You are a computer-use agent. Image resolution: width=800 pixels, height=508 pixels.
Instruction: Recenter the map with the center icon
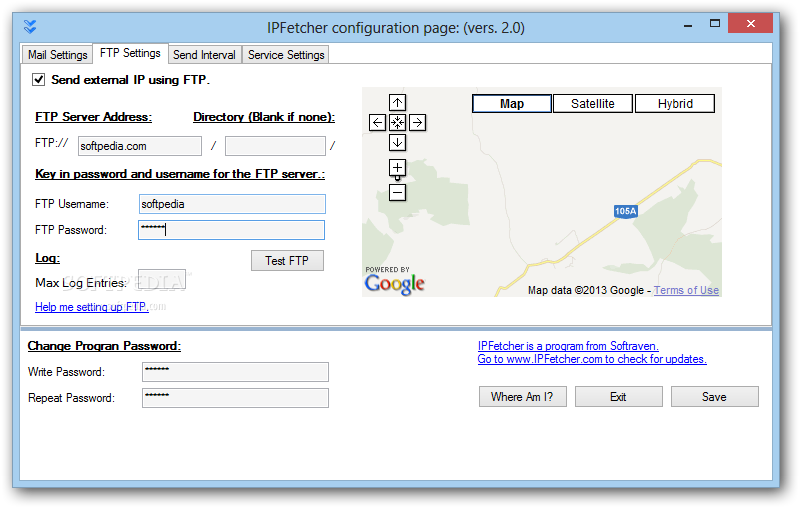point(397,122)
